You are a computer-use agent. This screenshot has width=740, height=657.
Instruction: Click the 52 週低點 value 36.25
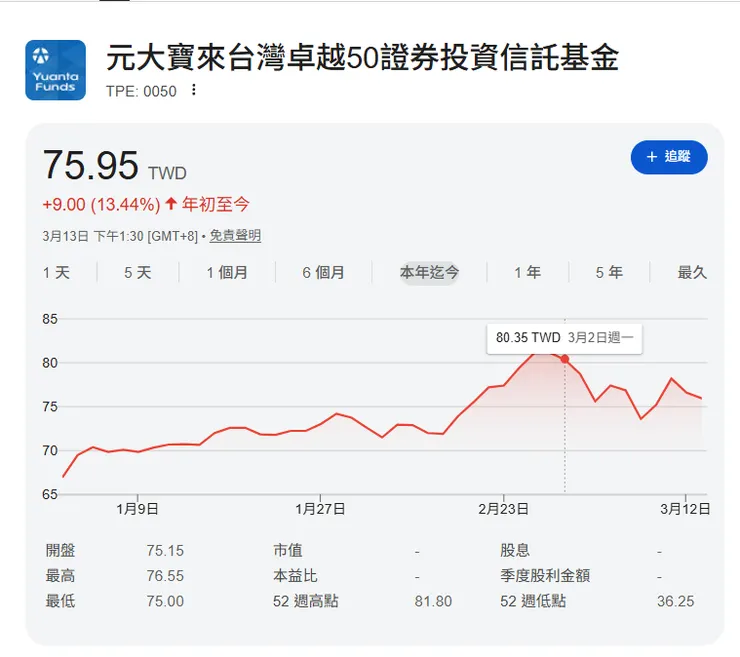tap(675, 601)
